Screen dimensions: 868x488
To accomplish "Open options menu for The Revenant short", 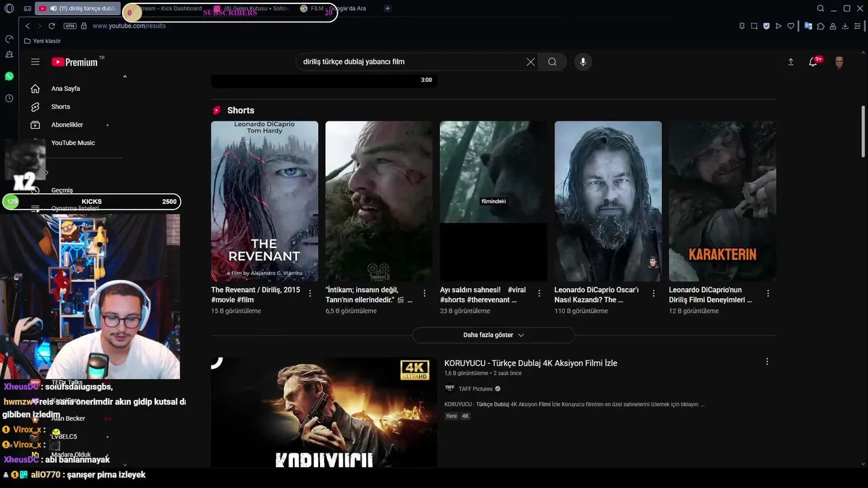I will 310,293.
